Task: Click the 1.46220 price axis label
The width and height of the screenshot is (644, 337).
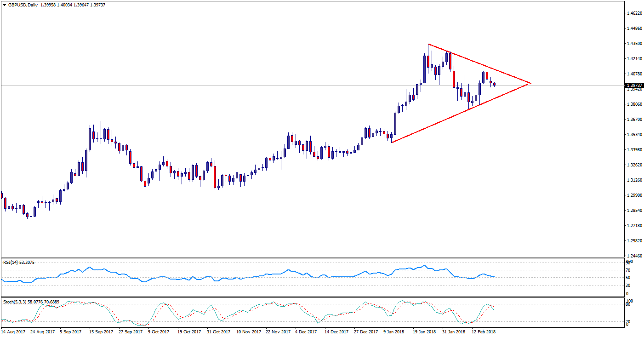Action: coord(635,13)
